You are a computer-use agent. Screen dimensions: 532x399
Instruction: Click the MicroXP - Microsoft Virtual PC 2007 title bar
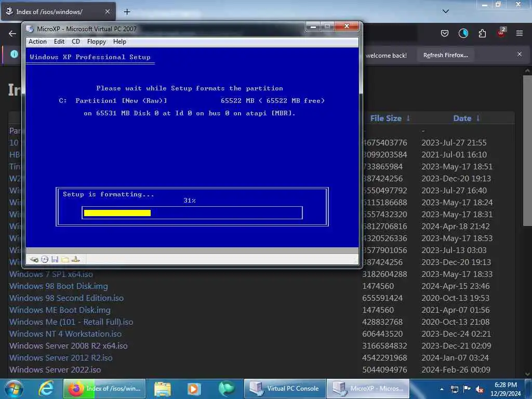pos(165,29)
